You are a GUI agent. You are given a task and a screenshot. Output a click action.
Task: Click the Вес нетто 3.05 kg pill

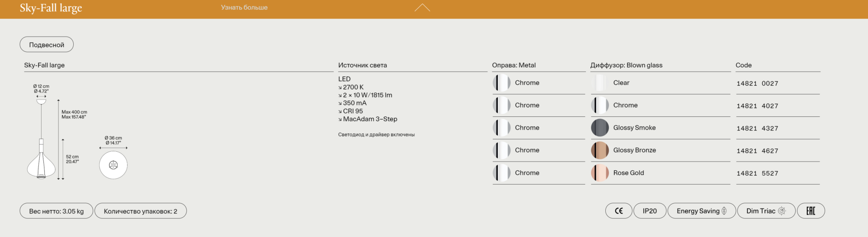(x=57, y=211)
